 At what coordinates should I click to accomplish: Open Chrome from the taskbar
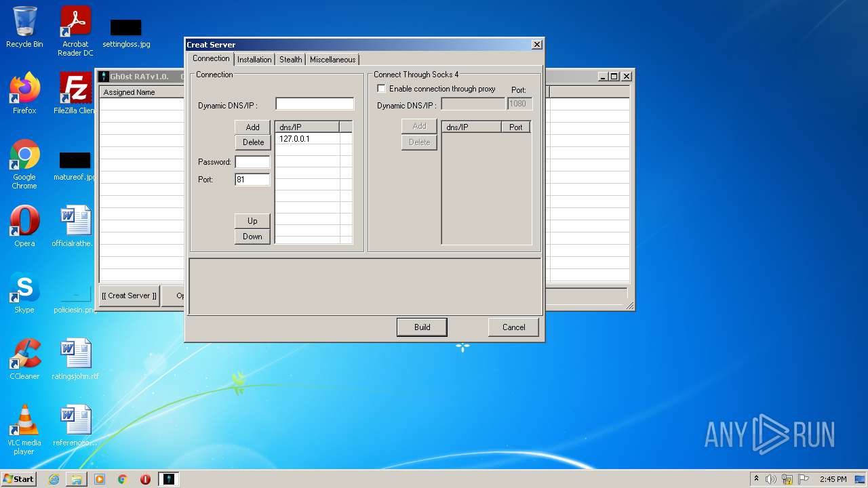coord(123,479)
